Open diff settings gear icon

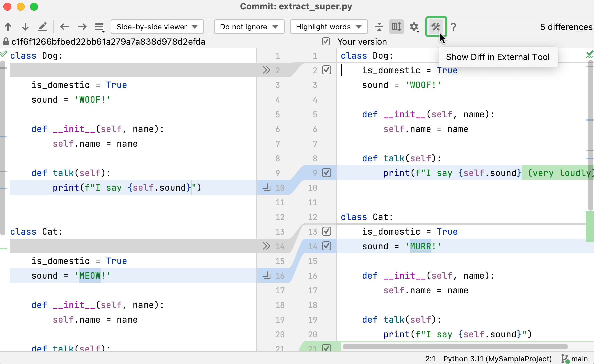(x=414, y=27)
